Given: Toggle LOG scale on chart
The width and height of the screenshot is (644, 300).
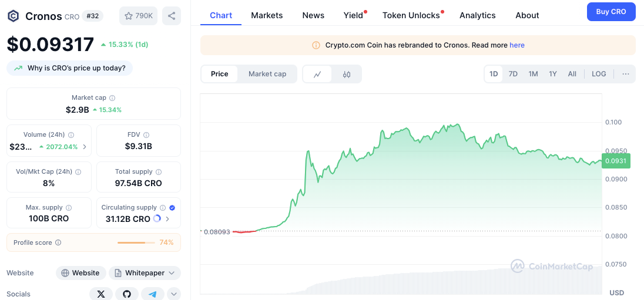Looking at the screenshot, I should [x=599, y=74].
